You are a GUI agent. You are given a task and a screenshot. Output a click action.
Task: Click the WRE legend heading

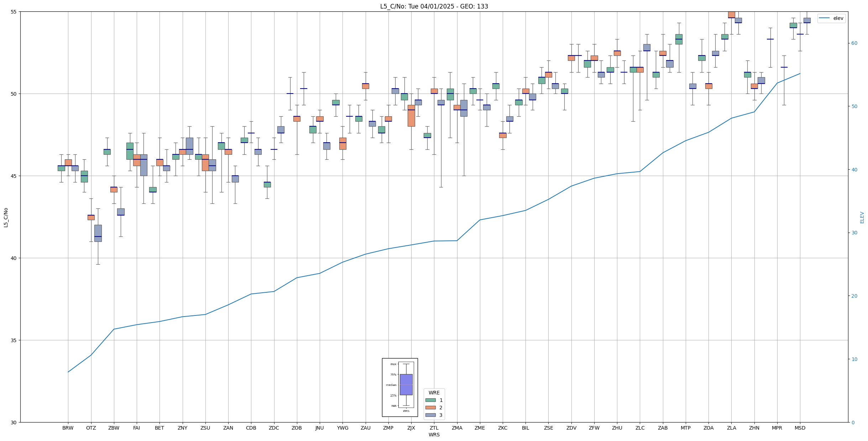(x=434, y=393)
